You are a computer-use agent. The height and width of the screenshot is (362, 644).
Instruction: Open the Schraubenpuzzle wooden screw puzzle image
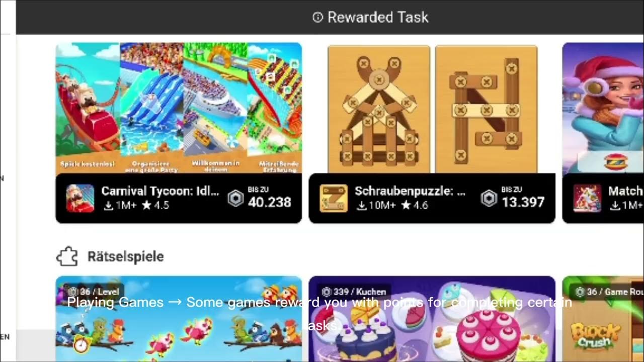tap(432, 109)
